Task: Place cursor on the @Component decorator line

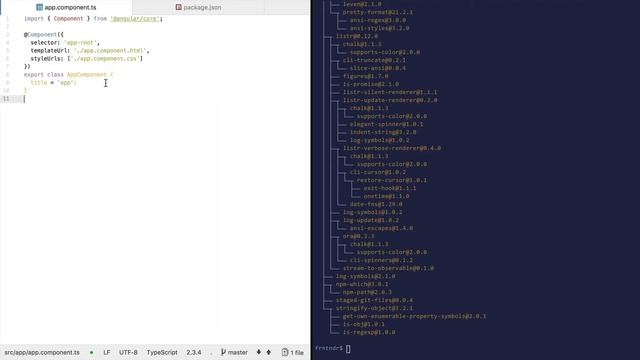Action: pyautogui.click(x=44, y=35)
